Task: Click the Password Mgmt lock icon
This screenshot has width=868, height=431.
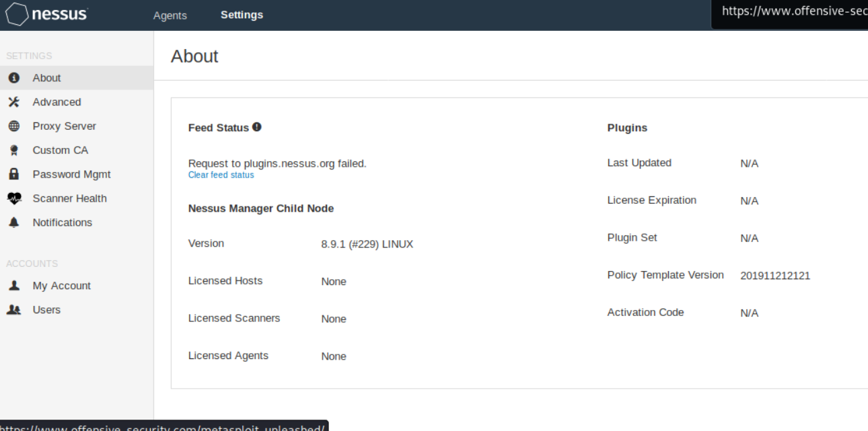Action: coord(13,174)
